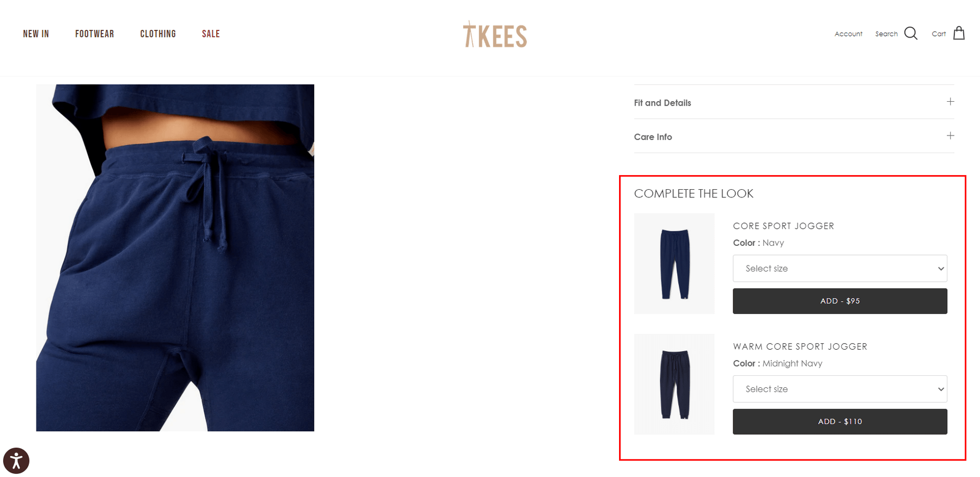Viewport: 980px width, 477px height.
Task: Expand the Care Info section
Action: tap(794, 137)
